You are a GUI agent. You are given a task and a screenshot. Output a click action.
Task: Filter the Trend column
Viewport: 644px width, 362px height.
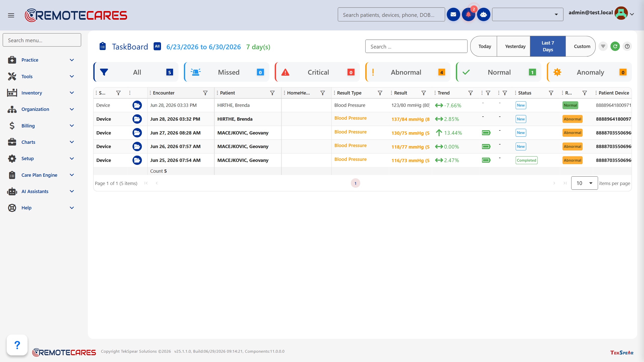[x=470, y=93]
